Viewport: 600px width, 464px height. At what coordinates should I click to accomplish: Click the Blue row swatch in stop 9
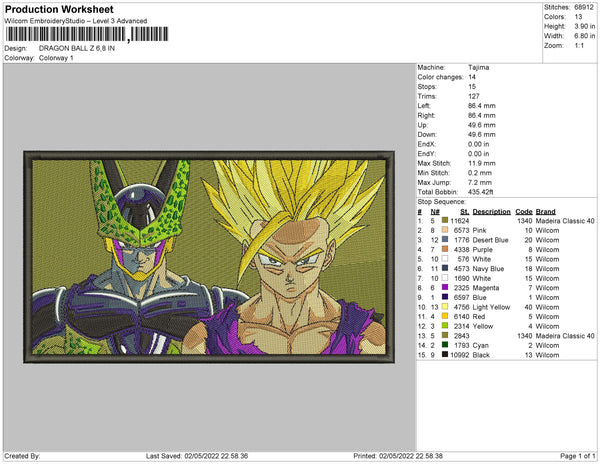[445, 297]
